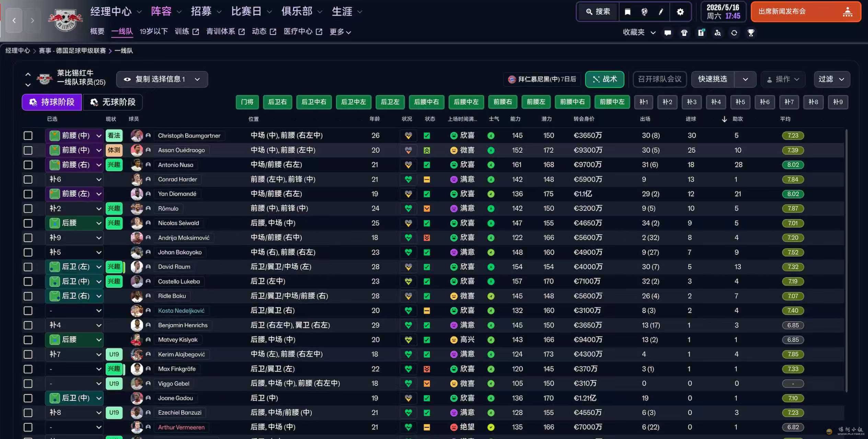This screenshot has width=868, height=439.
Task: Open Kosta Nedeljković player name link
Action: (x=181, y=311)
